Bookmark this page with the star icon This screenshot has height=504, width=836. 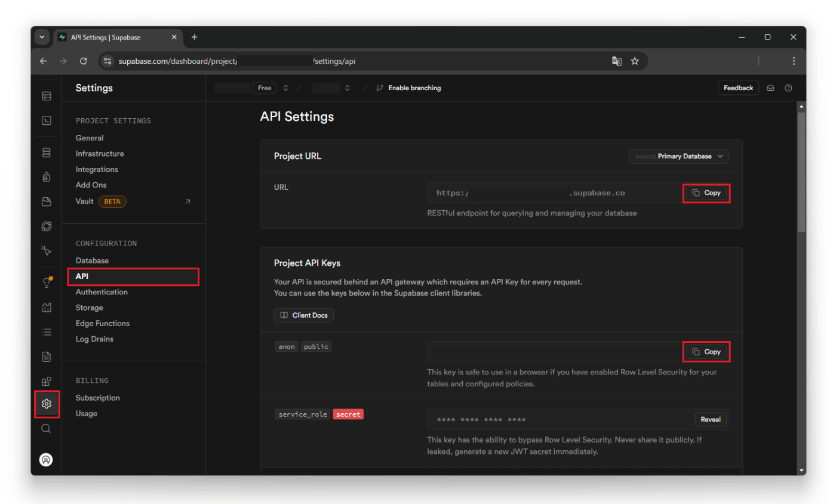point(635,61)
